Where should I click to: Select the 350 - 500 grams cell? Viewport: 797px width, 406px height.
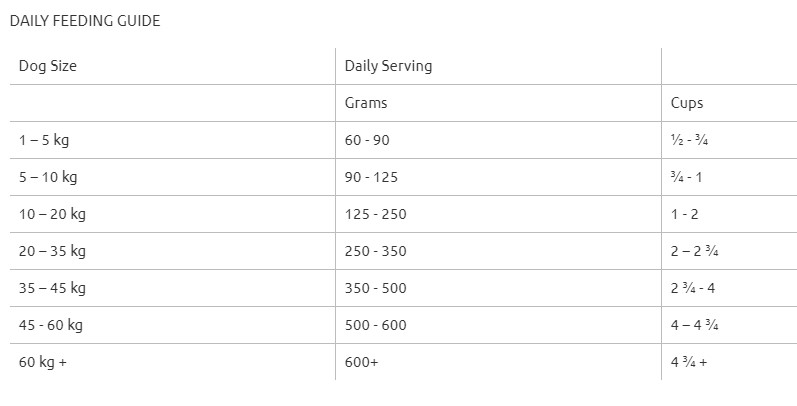coord(375,288)
